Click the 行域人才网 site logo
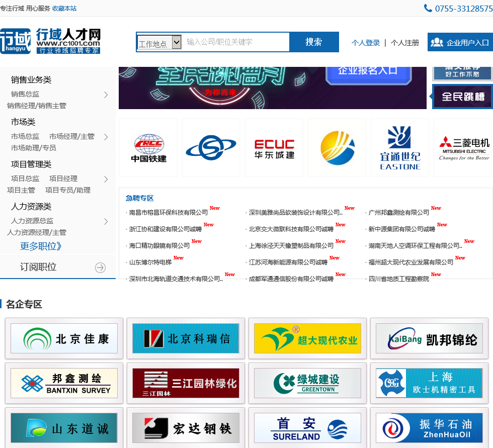Viewport: 493px width, 448px height. coord(50,41)
